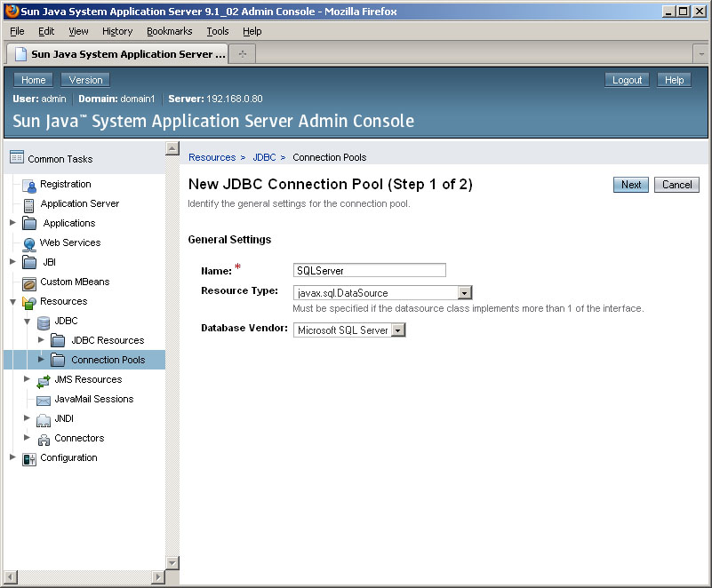
Task: Open the History menu
Action: point(117,31)
